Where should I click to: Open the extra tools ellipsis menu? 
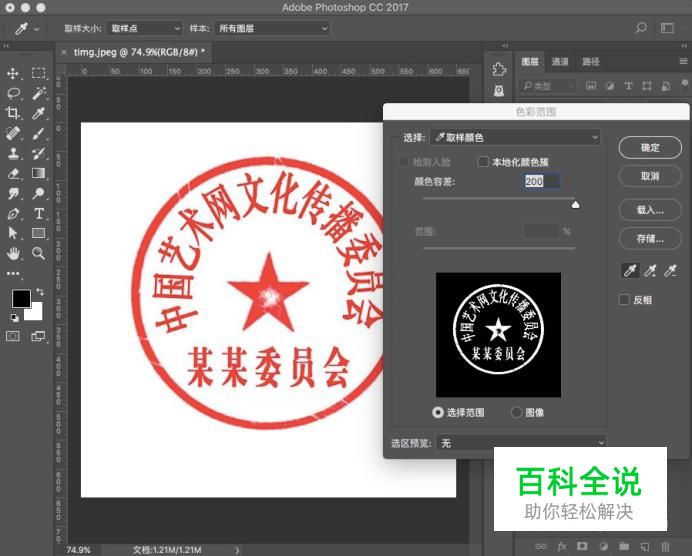point(13,274)
